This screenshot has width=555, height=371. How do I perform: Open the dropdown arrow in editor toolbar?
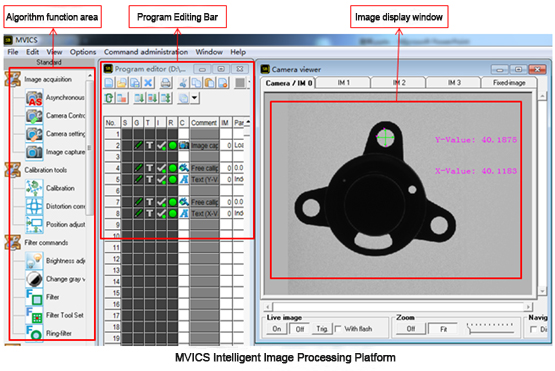tap(194, 98)
